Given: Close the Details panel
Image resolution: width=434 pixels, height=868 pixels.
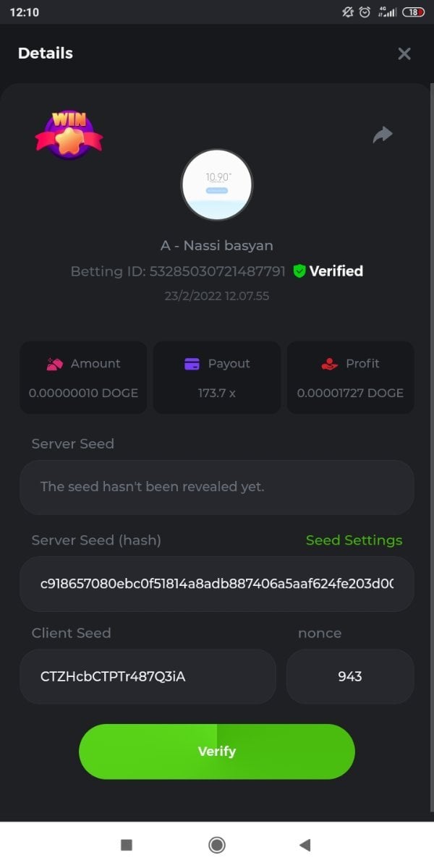Looking at the screenshot, I should pos(404,54).
